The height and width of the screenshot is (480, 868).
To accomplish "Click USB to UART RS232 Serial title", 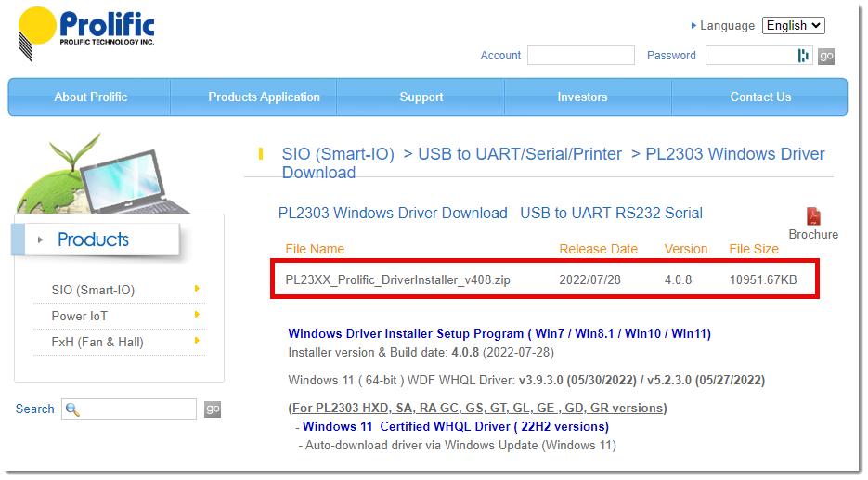I will pyautogui.click(x=611, y=214).
